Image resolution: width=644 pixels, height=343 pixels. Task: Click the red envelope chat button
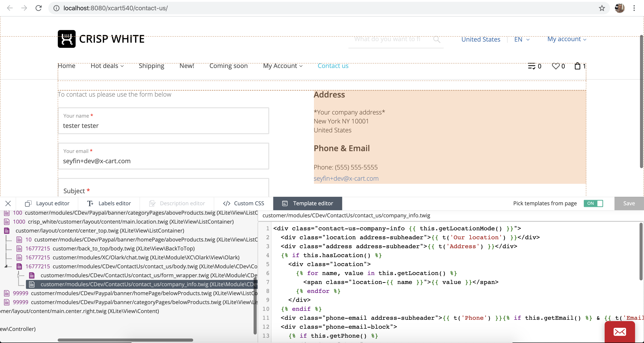[619, 332]
